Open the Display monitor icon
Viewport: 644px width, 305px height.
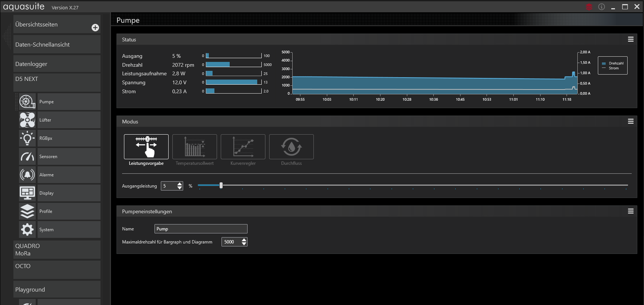point(27,193)
